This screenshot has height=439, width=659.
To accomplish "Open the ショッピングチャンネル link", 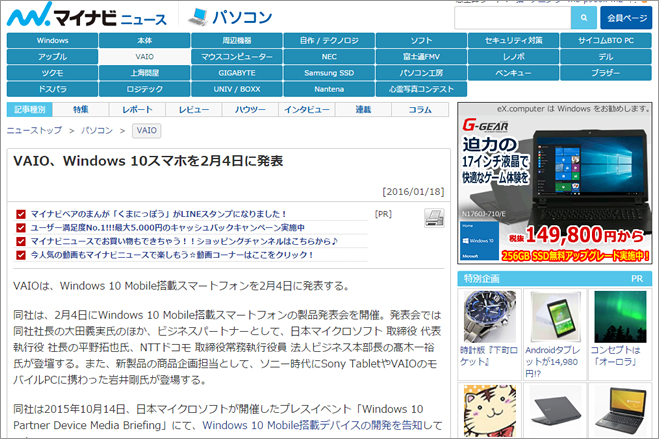I will (x=185, y=242).
